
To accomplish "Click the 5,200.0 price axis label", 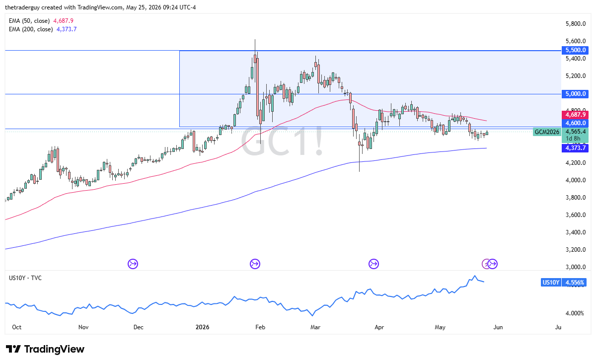I will 576,76.
